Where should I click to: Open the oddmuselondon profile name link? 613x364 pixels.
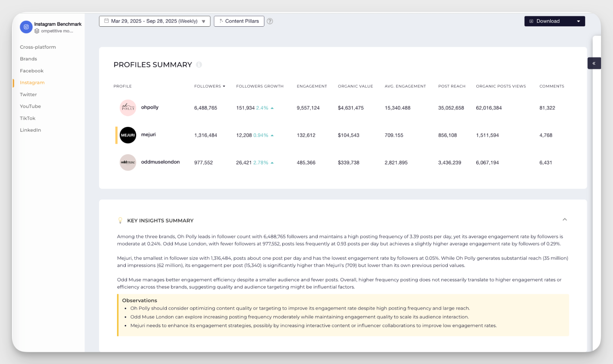click(x=160, y=162)
